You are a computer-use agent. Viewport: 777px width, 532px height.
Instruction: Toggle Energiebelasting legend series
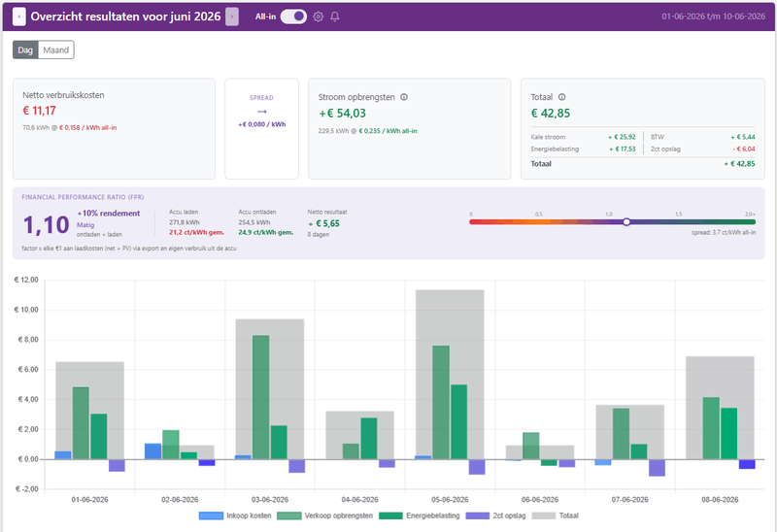coord(420,515)
